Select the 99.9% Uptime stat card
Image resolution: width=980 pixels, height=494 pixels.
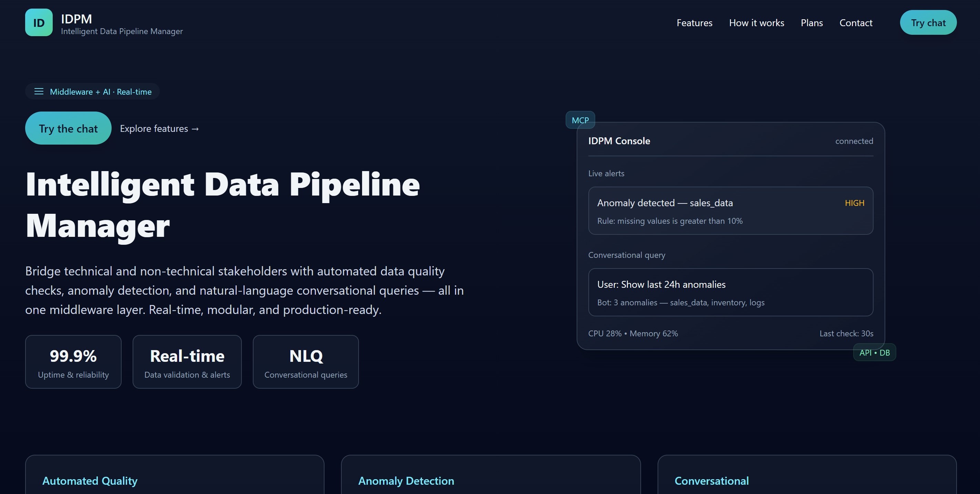(73, 362)
